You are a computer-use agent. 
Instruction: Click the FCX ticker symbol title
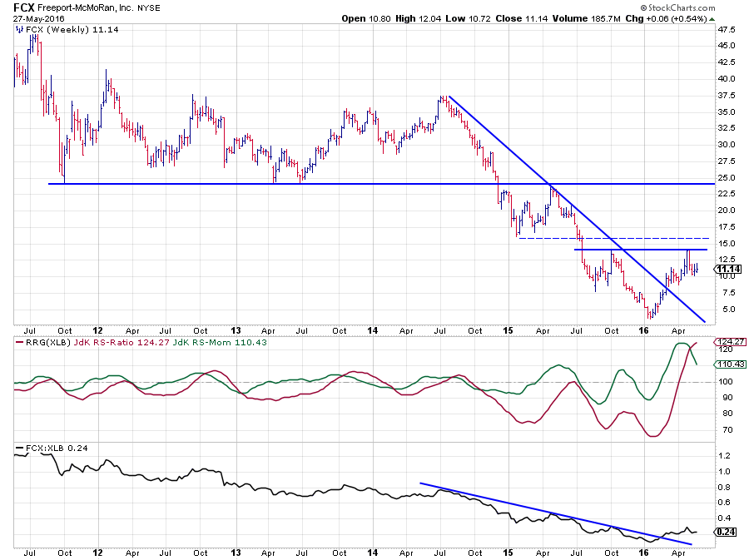[x=23, y=7]
